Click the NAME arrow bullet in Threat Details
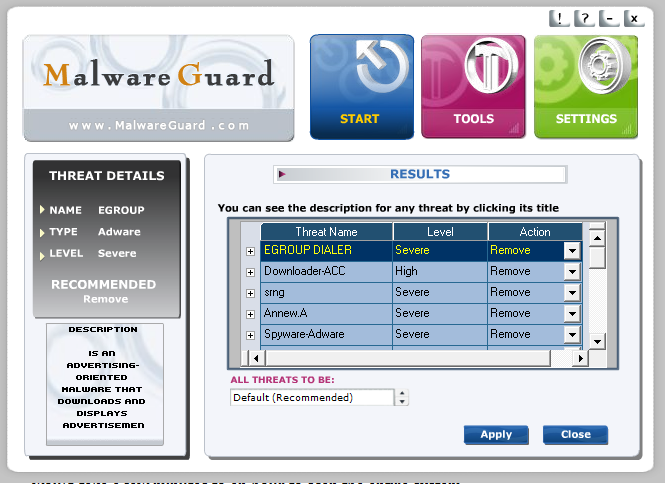The image size is (665, 484). (x=42, y=210)
